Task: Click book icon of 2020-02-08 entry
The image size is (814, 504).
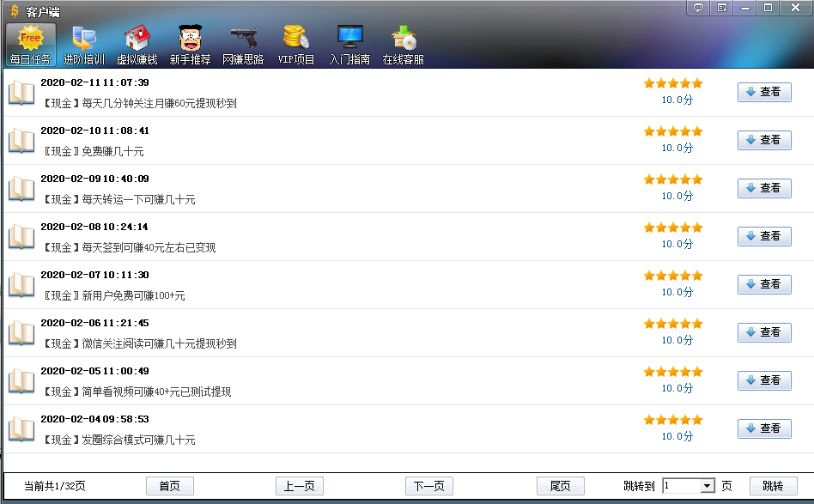Action: (21, 237)
